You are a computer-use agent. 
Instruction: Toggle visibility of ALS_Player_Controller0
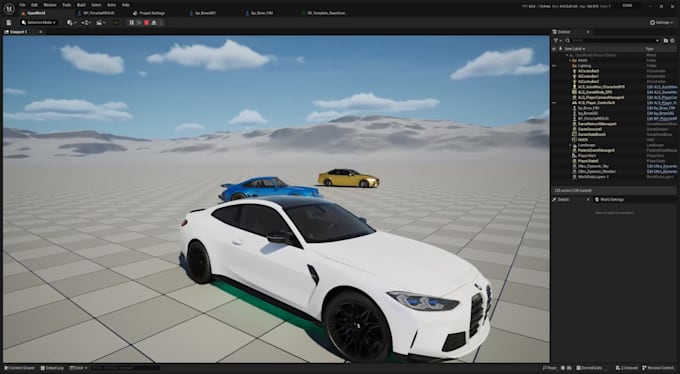click(x=554, y=103)
